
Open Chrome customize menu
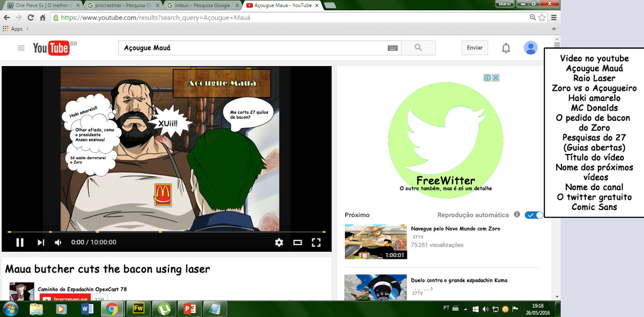coord(554,18)
